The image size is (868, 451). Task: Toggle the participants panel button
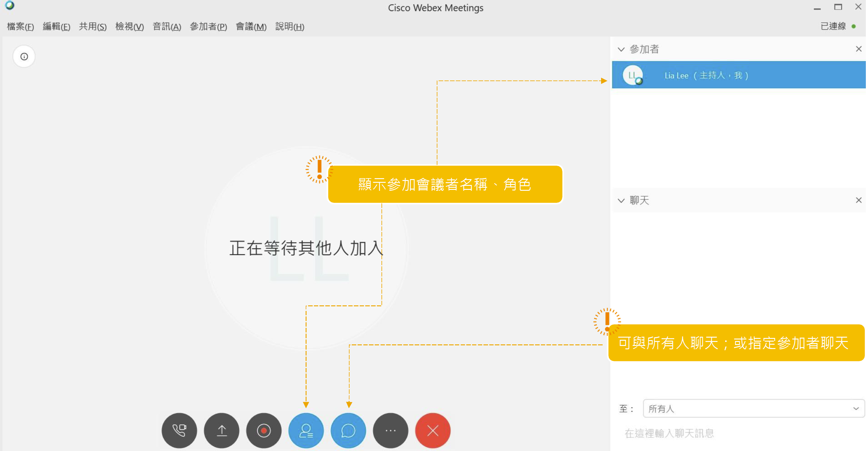[x=306, y=430]
